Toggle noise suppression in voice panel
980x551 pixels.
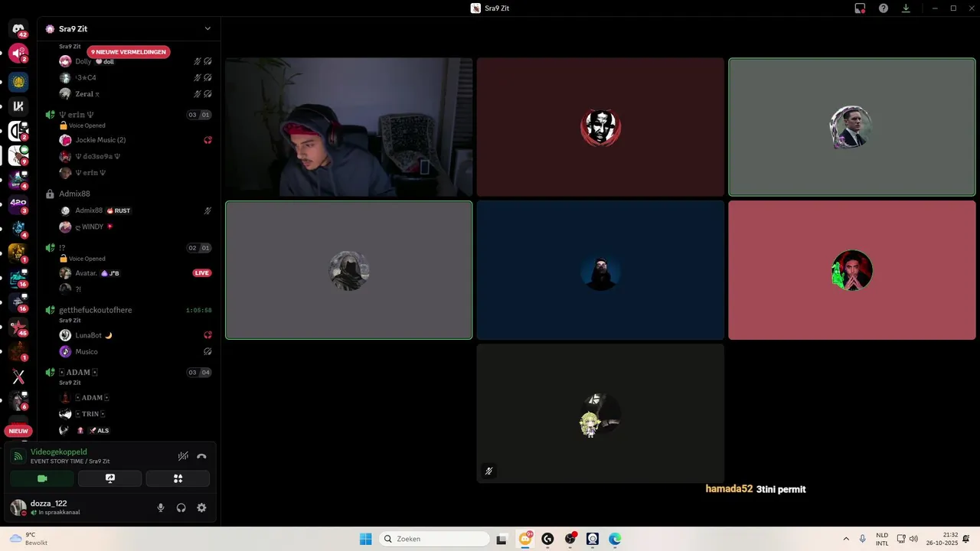click(x=183, y=456)
